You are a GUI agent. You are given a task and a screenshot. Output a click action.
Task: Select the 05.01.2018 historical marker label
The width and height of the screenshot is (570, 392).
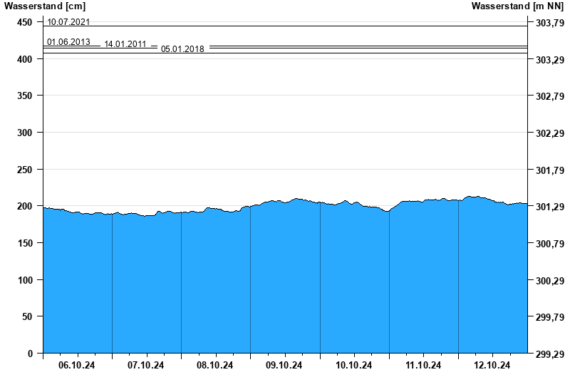coord(182,49)
